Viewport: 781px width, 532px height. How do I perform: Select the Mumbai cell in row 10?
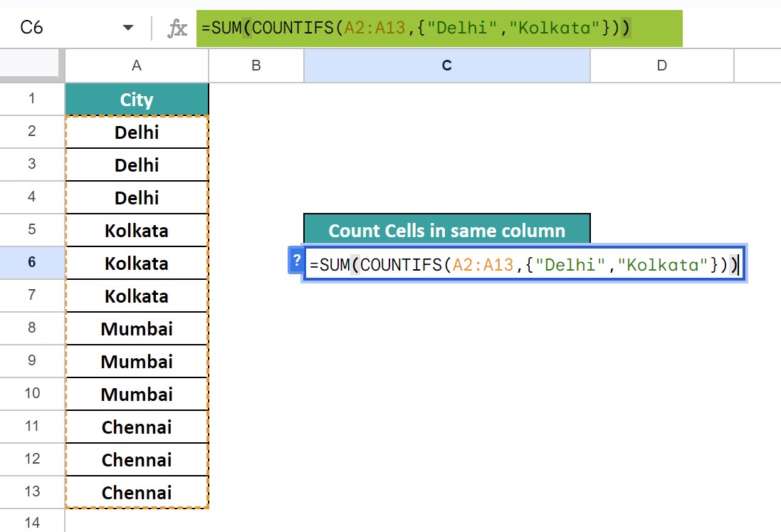click(137, 394)
